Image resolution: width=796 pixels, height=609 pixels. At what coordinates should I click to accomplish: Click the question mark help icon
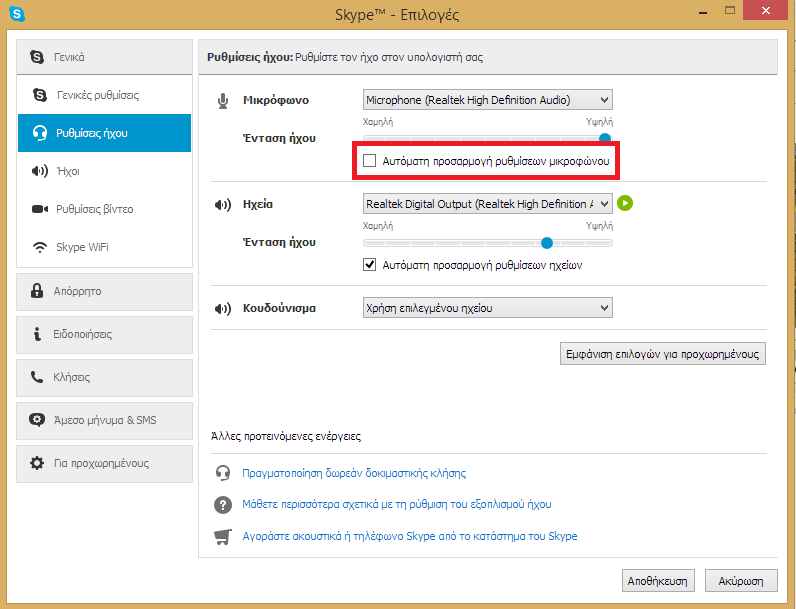pyautogui.click(x=223, y=504)
